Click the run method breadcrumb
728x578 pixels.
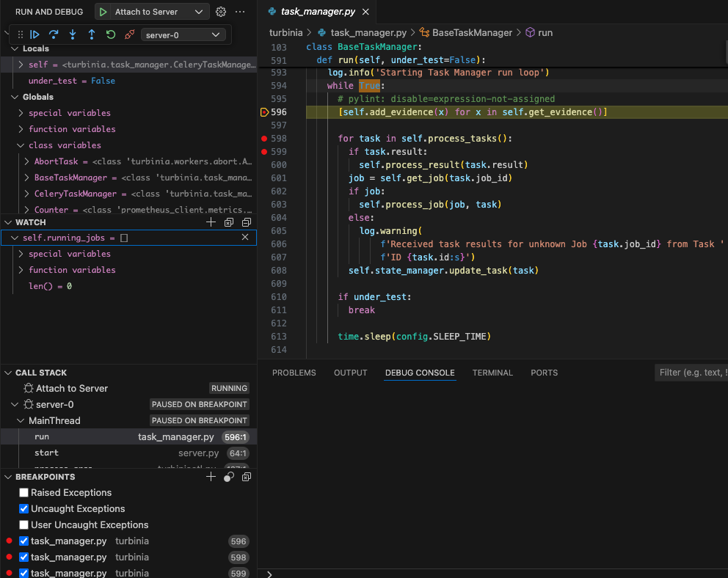point(545,32)
